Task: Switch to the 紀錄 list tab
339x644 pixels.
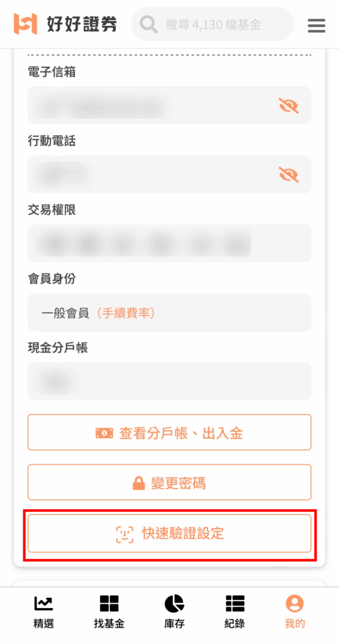Action: (235, 612)
